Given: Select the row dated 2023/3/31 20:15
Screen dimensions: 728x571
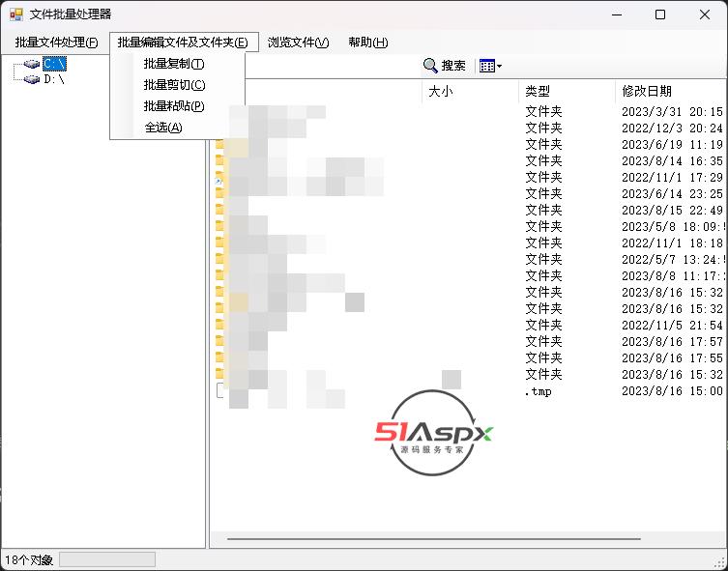Looking at the screenshot, I should tap(469, 112).
